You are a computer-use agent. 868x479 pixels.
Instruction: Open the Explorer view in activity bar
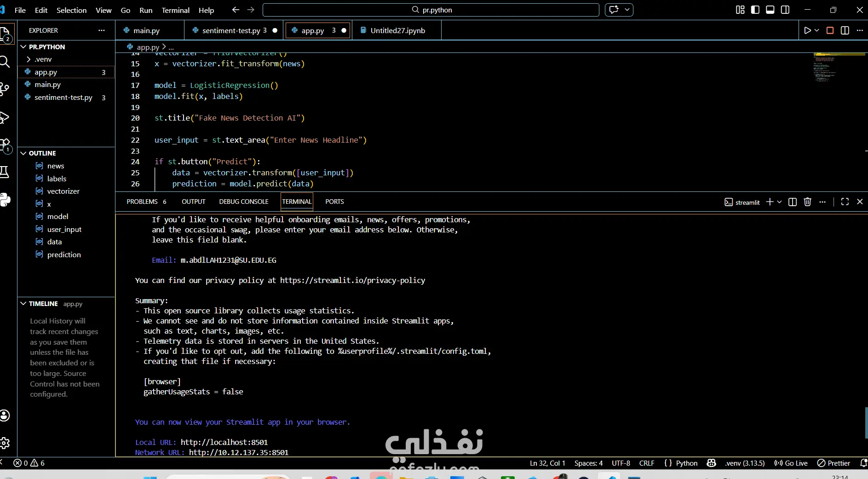(x=6, y=34)
